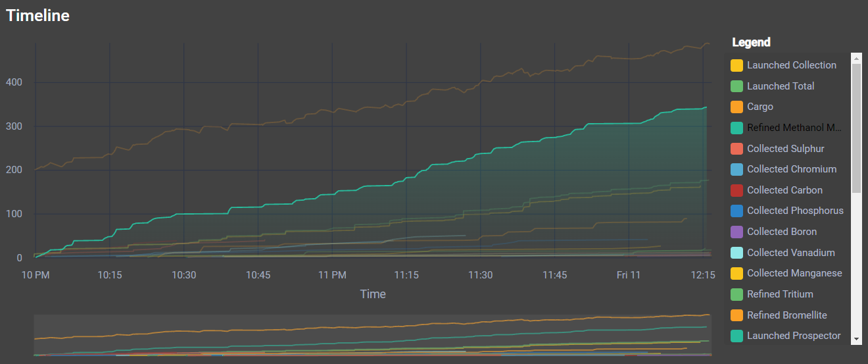Toggle Collected Vanadium legend label
The image size is (868, 364).
pos(791,253)
